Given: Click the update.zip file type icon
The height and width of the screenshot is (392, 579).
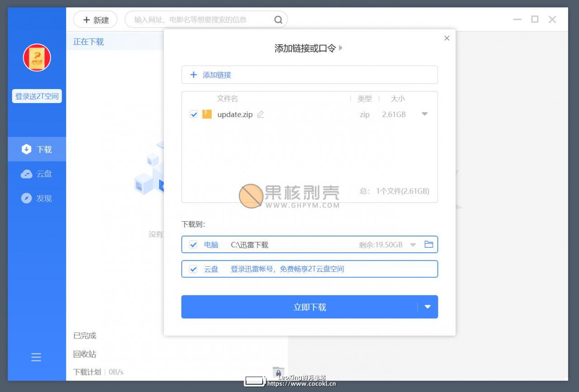Looking at the screenshot, I should 207,114.
